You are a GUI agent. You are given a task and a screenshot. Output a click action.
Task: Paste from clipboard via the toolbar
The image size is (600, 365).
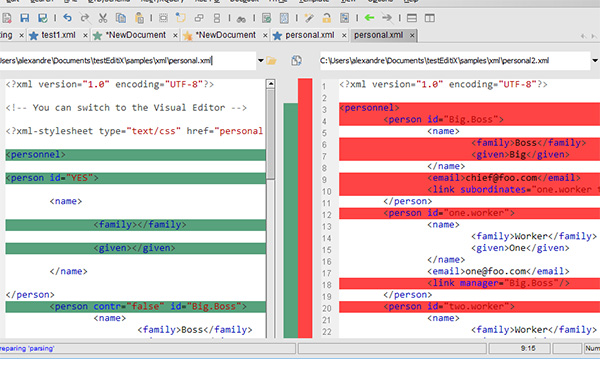pos(139,18)
